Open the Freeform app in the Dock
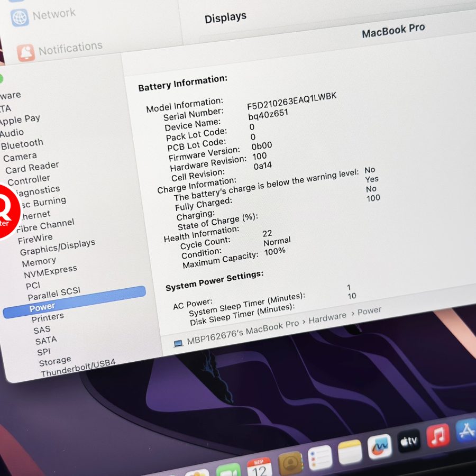This screenshot has height=476, width=476. [x=379, y=446]
